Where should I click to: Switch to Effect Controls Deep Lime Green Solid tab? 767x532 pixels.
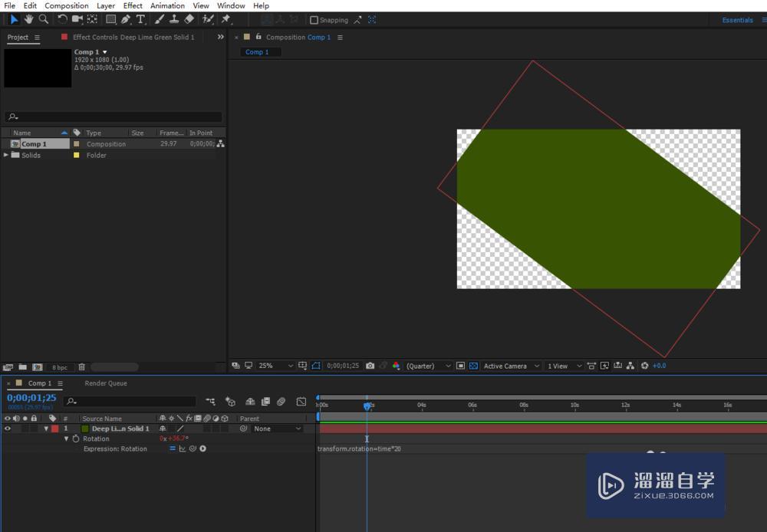(133, 37)
